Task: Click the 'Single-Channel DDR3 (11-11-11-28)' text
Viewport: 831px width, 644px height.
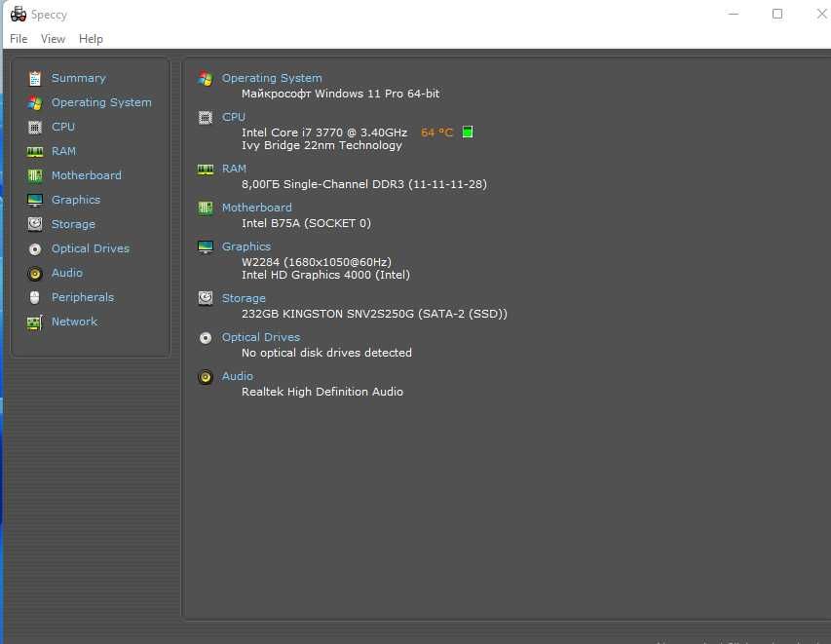Action: 385,184
